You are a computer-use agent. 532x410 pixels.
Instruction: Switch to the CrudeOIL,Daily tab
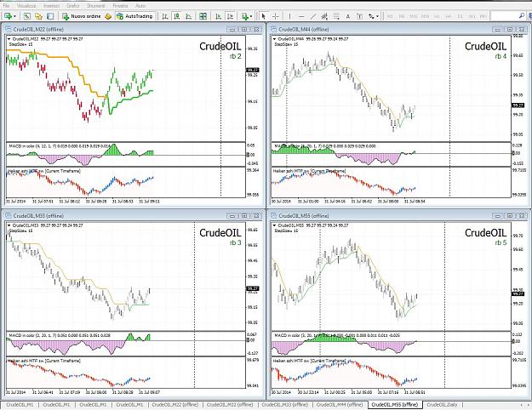(442, 405)
